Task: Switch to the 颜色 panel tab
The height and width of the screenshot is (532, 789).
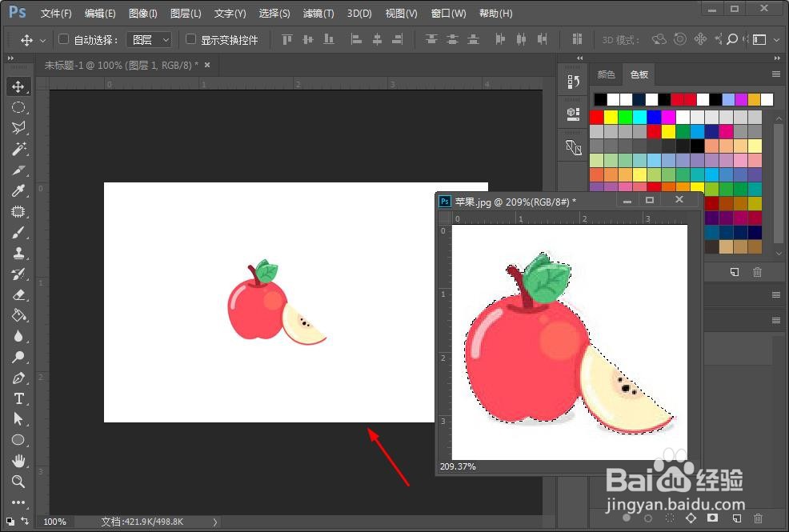Action: tap(606, 74)
